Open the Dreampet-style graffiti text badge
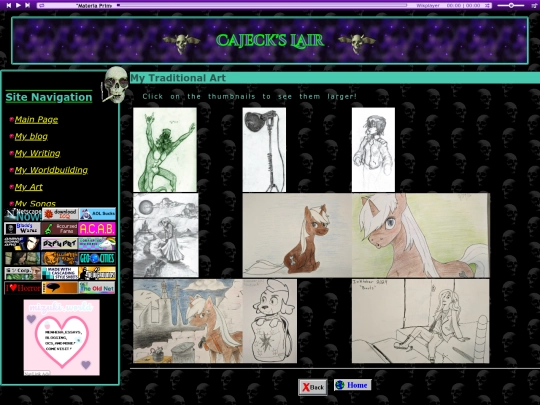 coord(60,243)
